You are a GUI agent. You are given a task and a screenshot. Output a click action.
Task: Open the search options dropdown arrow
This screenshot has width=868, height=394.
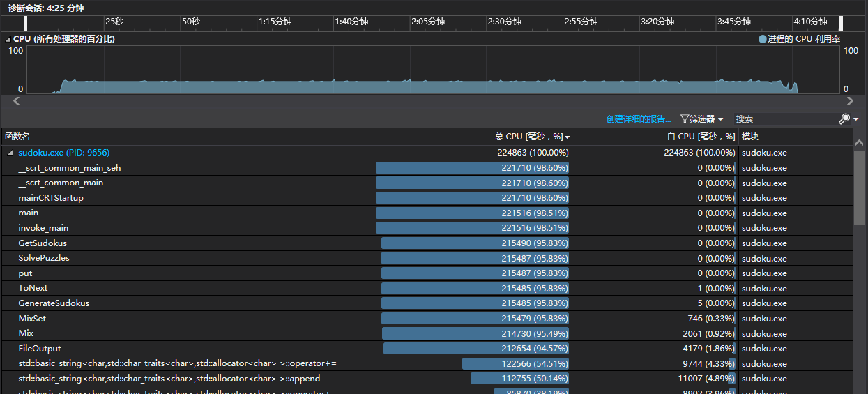856,120
